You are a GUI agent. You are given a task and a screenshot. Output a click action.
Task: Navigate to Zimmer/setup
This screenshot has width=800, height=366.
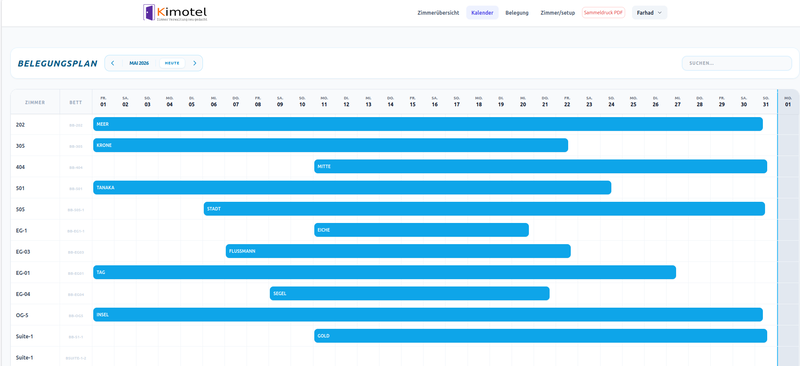[558, 13]
